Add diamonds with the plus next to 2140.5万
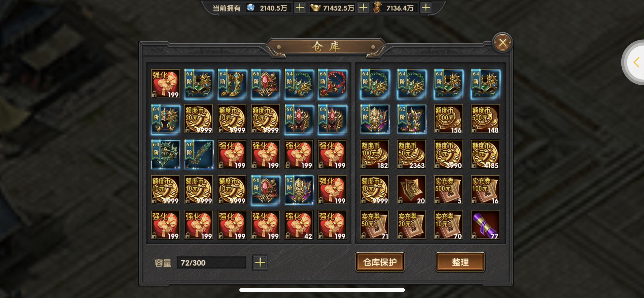This screenshot has height=298, width=644. pos(300,8)
